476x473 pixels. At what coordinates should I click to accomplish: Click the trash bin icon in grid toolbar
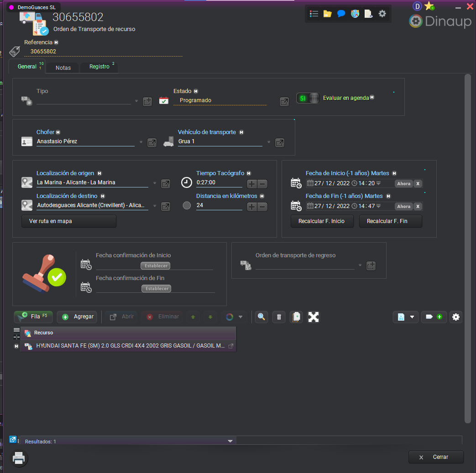coord(279,317)
